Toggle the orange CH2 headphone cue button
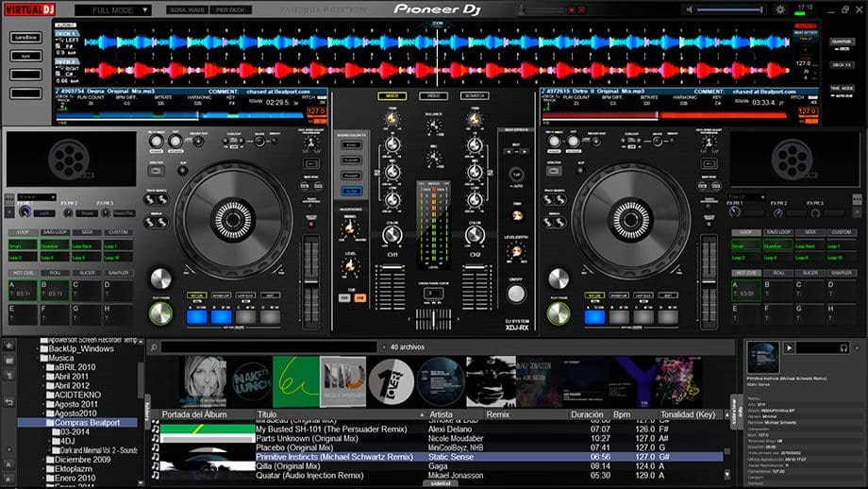 [x=359, y=298]
